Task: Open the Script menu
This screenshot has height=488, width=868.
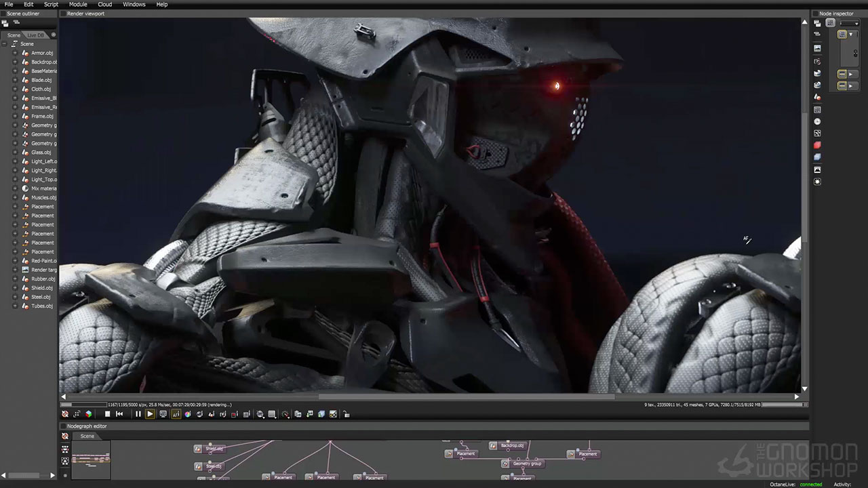Action: click(51, 4)
